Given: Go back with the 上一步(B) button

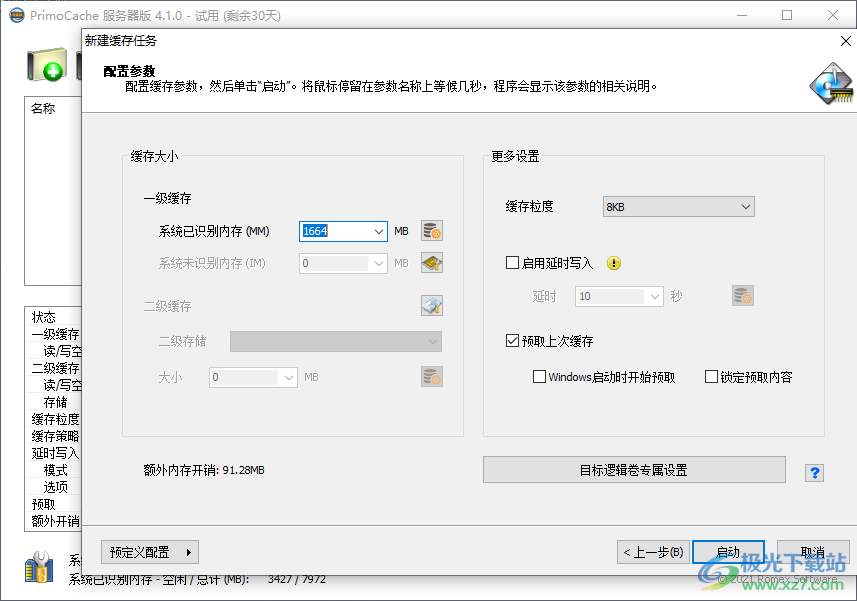Looking at the screenshot, I should coord(653,552).
